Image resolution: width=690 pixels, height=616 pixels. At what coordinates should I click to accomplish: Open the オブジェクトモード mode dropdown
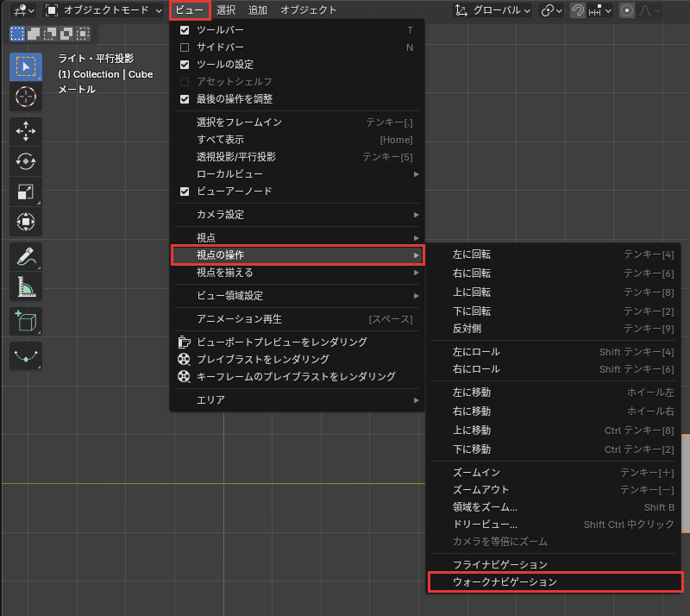click(x=103, y=10)
